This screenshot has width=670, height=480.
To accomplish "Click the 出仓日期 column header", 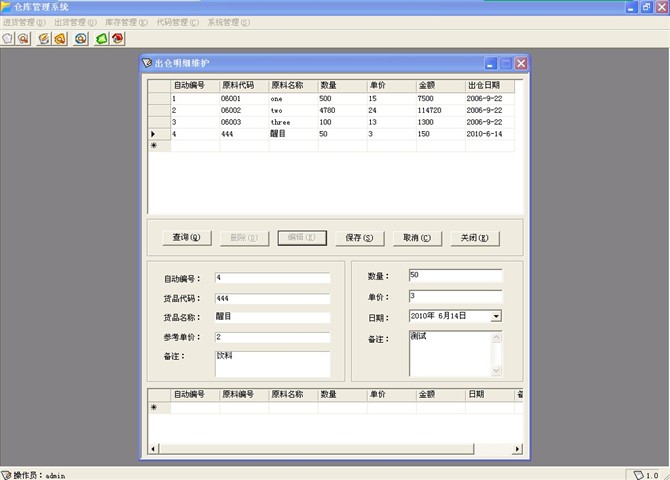I will [490, 85].
